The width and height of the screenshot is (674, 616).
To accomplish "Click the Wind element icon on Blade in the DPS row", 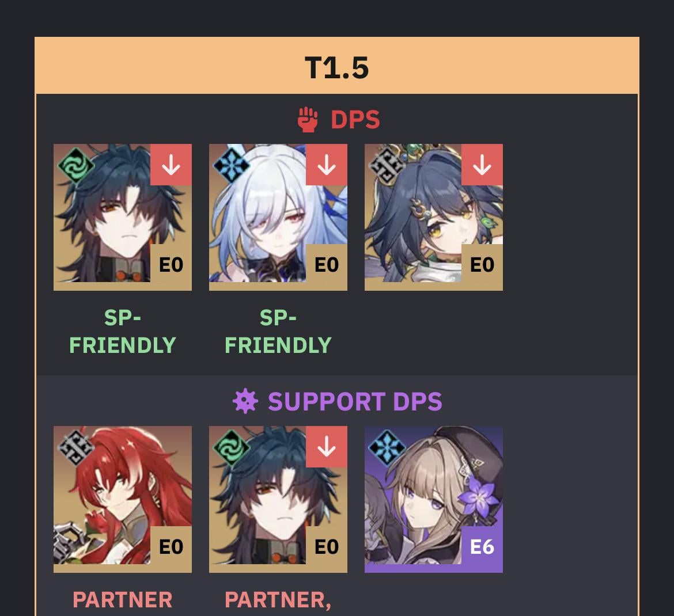I will [75, 165].
